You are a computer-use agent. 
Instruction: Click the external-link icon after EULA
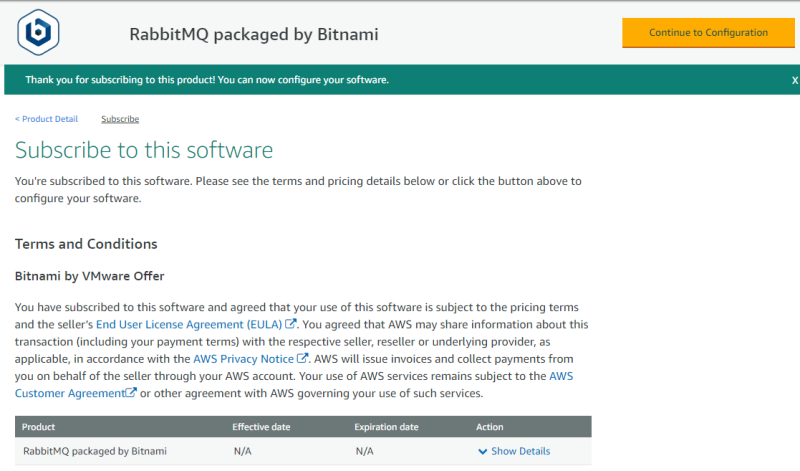(291, 324)
